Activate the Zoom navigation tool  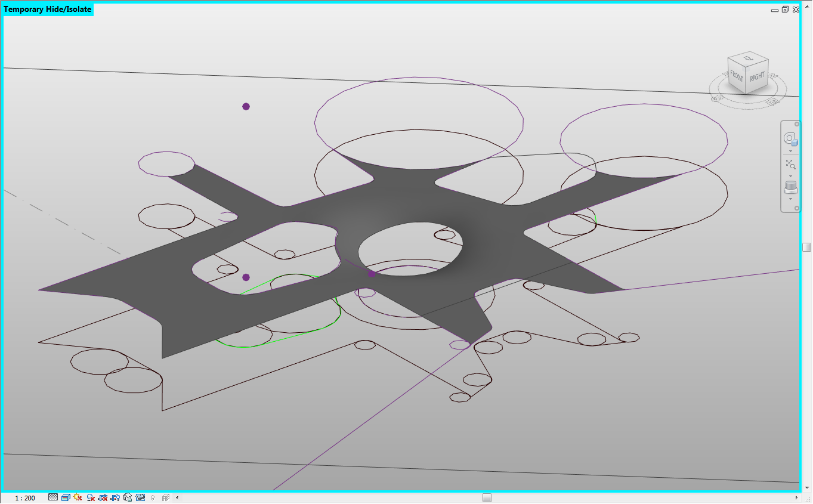pyautogui.click(x=790, y=165)
